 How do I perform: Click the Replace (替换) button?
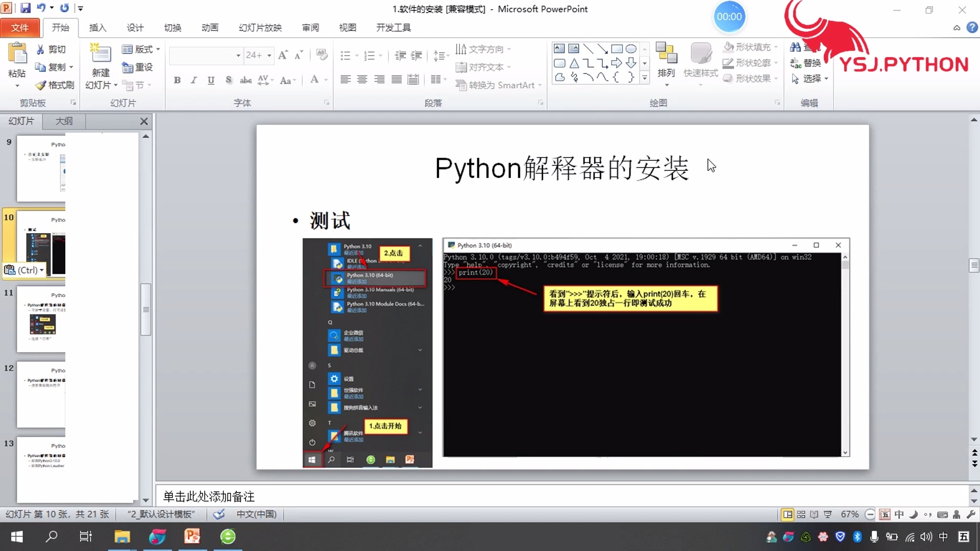(806, 63)
